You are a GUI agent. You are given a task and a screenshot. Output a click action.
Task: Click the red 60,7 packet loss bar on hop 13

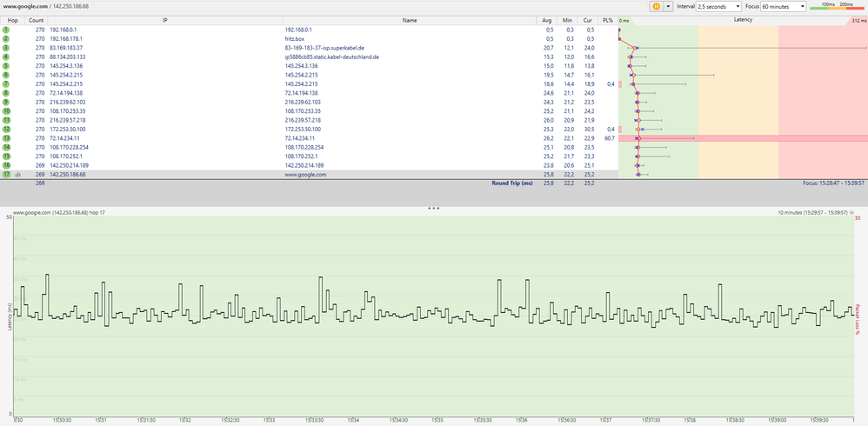(x=743, y=137)
